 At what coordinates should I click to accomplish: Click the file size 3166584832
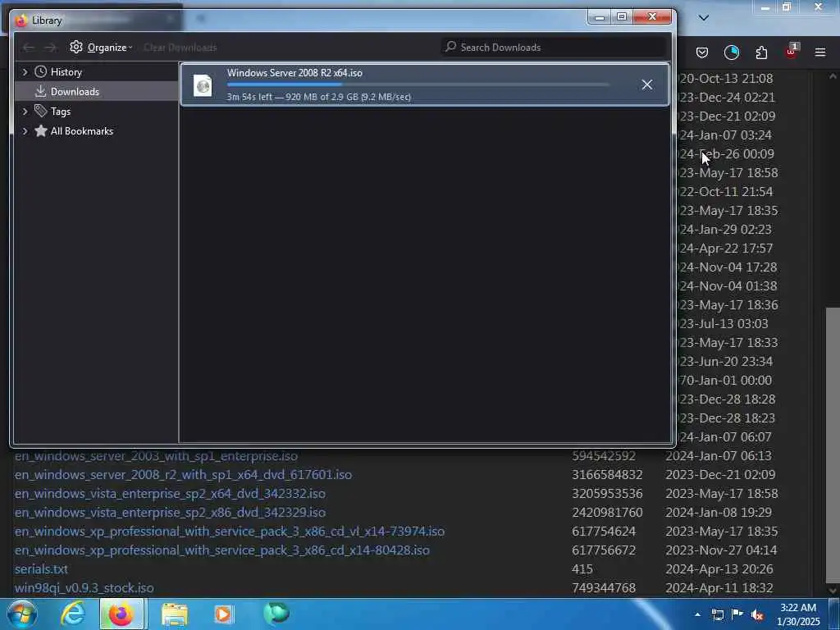coord(607,475)
